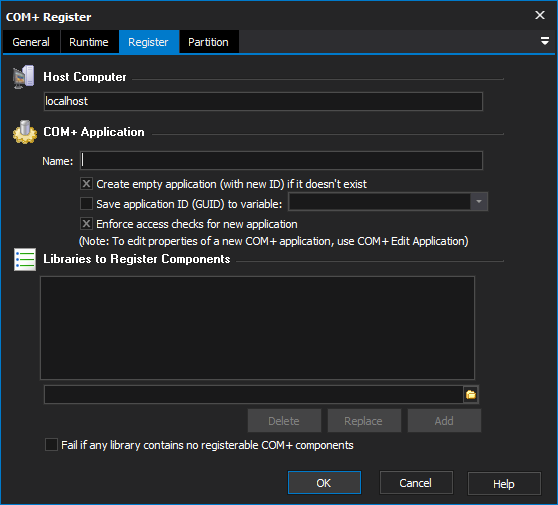558x505 pixels.
Task: Click the Delete library button
Action: (284, 421)
